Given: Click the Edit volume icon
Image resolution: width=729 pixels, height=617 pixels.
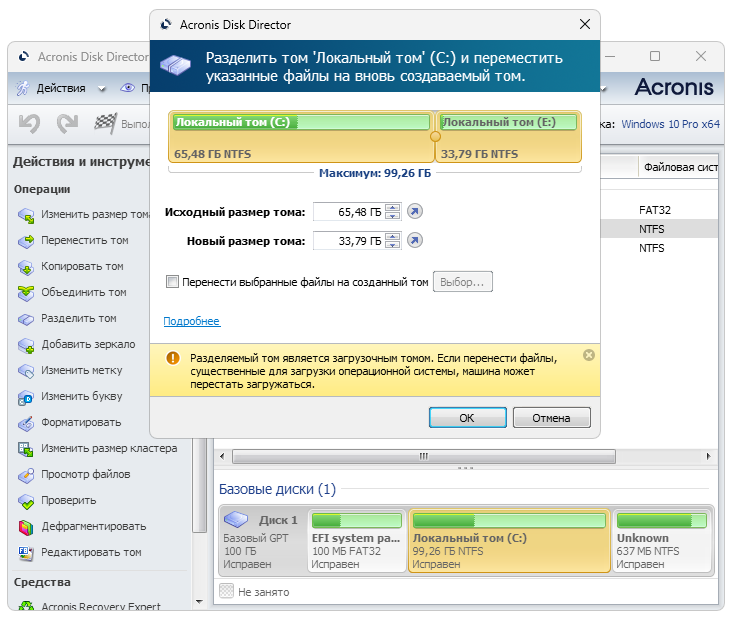Looking at the screenshot, I should (x=26, y=553).
